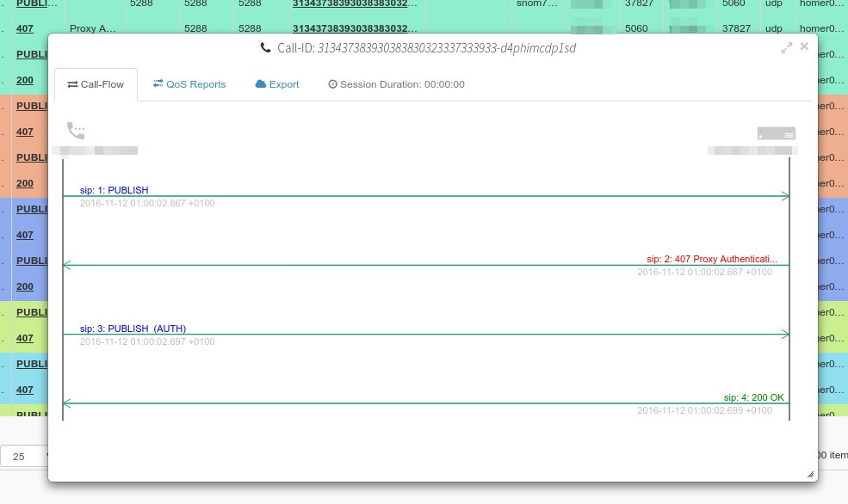The height and width of the screenshot is (504, 848).
Task: Click the clock icon near Session Duration
Action: coord(332,84)
